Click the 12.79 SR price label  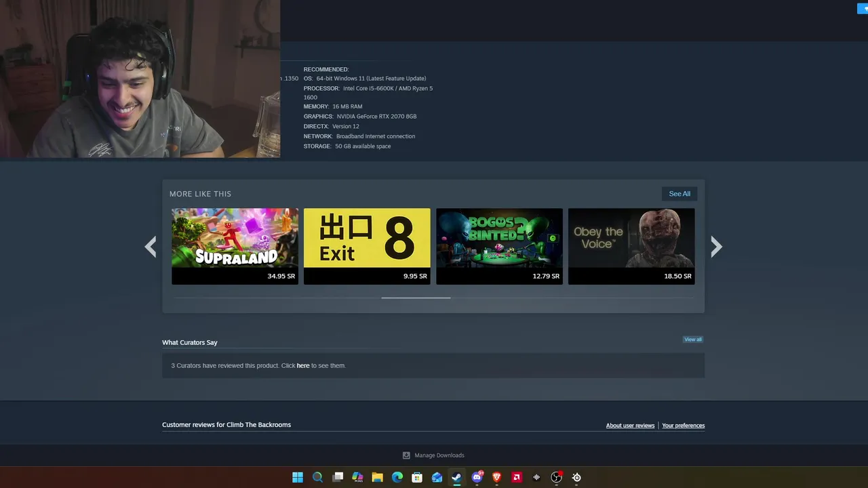click(x=546, y=276)
